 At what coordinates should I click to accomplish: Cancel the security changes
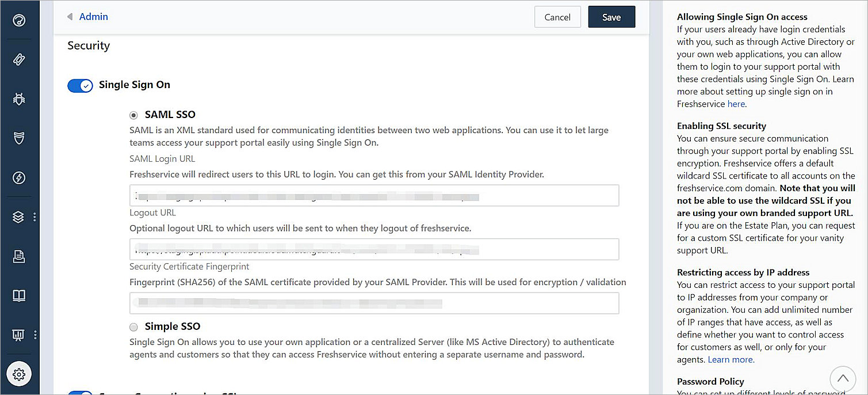tap(557, 17)
